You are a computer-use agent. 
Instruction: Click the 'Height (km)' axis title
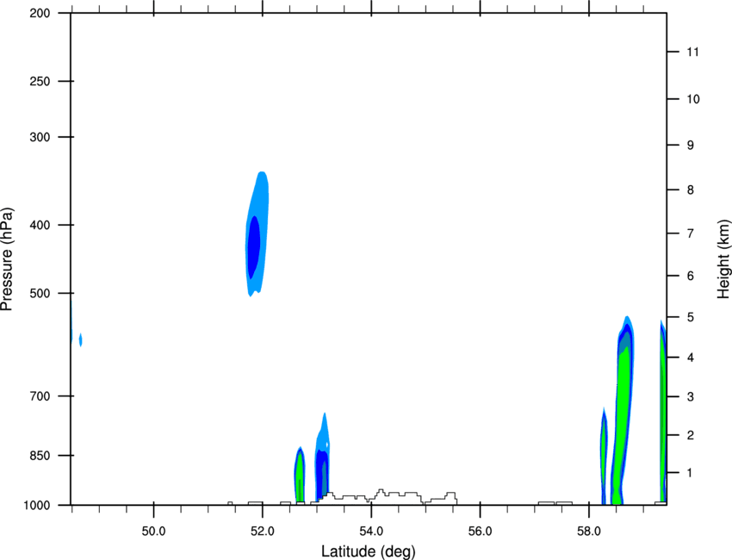point(723,258)
